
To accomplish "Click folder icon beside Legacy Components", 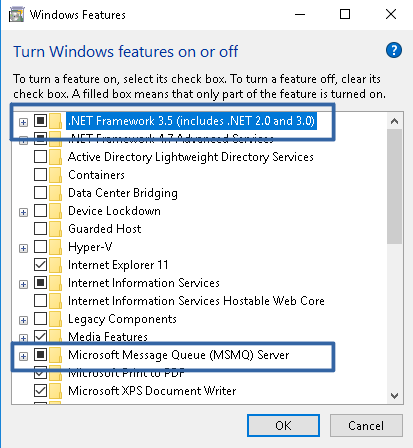I will tap(56, 319).
